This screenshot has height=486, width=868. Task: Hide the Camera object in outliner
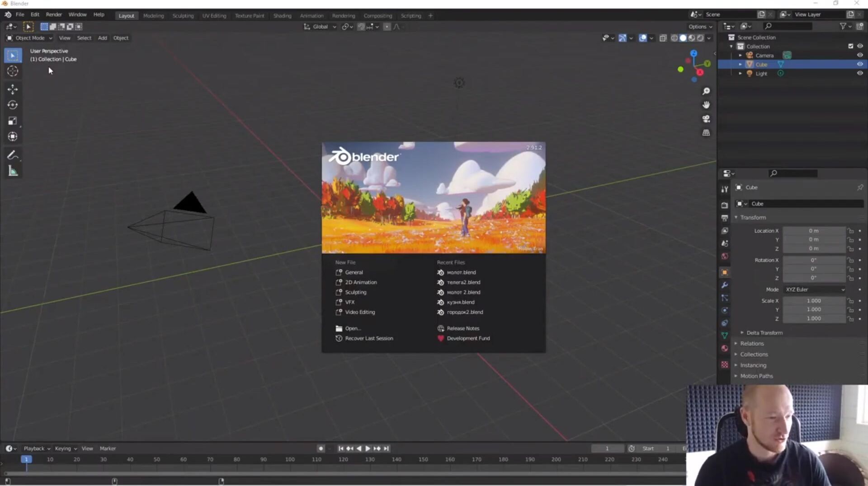pos(859,55)
